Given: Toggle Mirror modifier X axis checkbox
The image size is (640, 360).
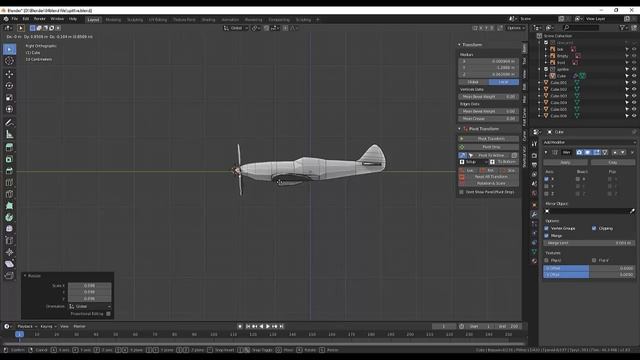Looking at the screenshot, I should [x=547, y=179].
